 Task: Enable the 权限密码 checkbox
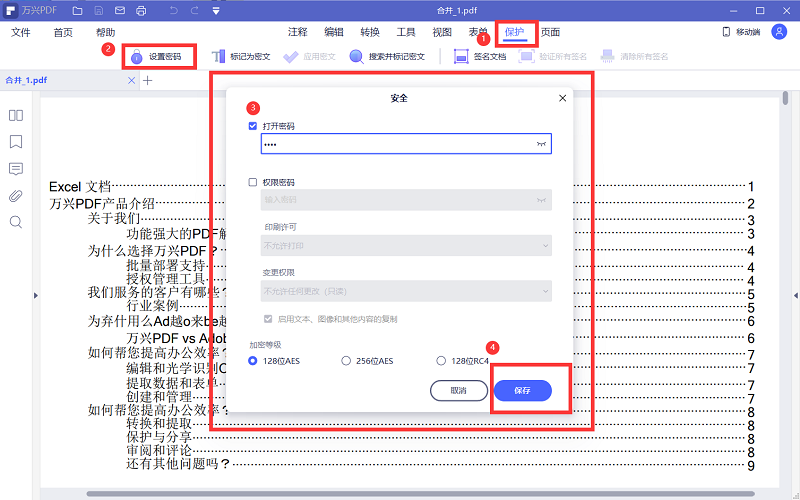[x=253, y=182]
